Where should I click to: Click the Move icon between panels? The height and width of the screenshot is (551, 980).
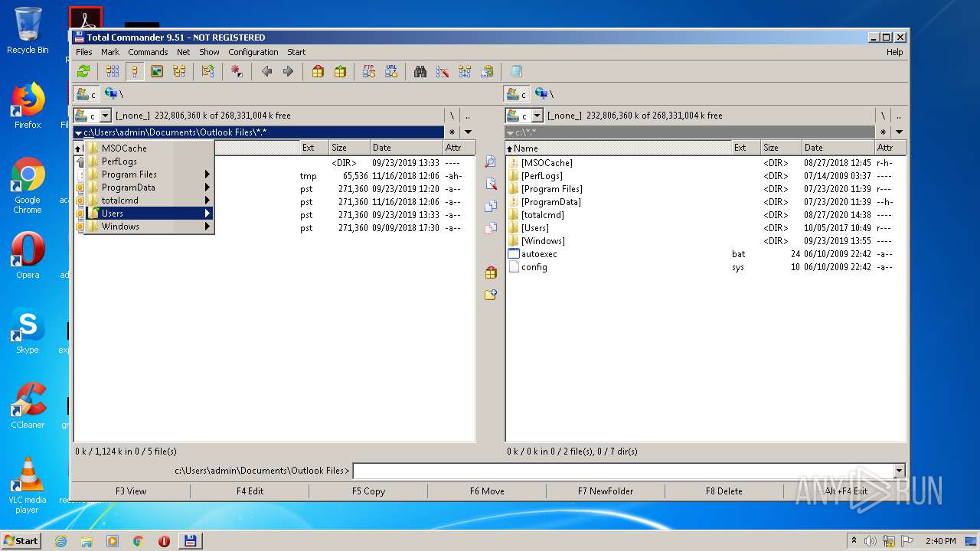(x=491, y=228)
